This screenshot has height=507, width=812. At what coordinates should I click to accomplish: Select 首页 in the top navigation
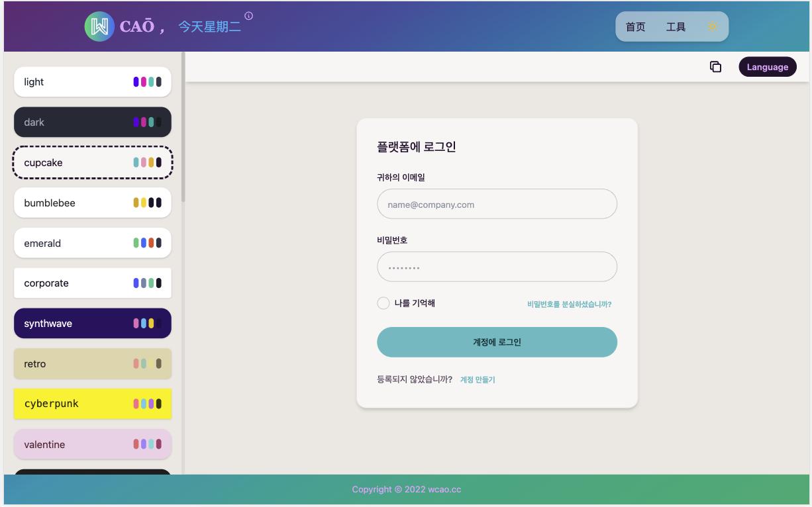point(636,27)
